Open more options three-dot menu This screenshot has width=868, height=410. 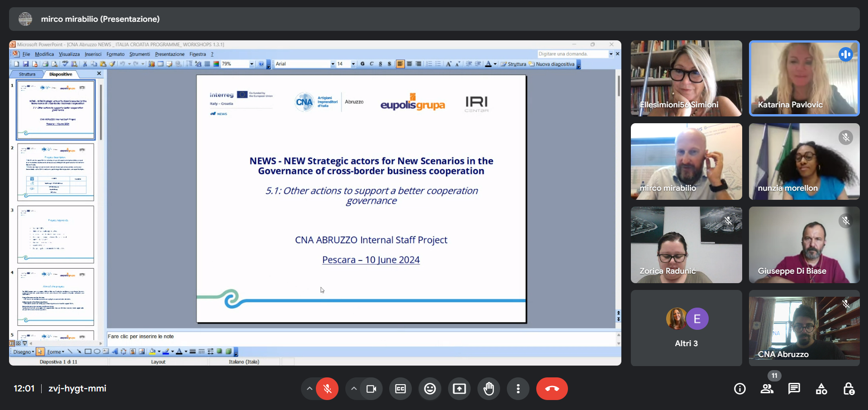(x=518, y=389)
